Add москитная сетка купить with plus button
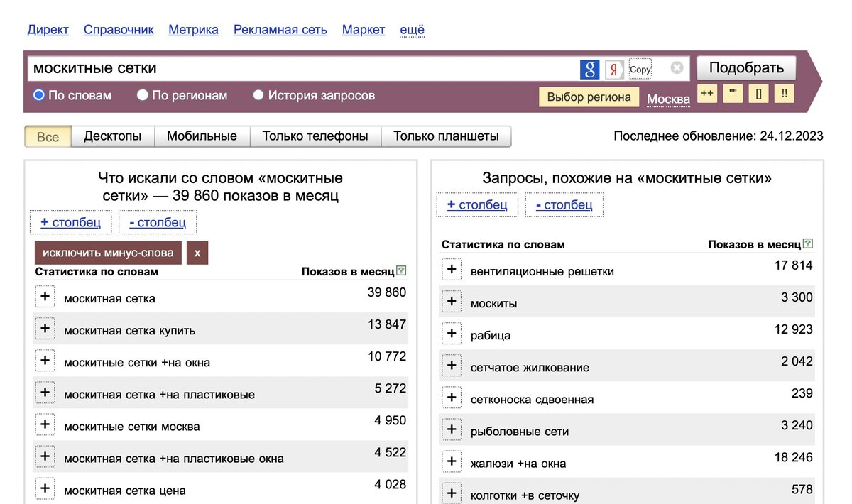The width and height of the screenshot is (852, 504). 45,328
